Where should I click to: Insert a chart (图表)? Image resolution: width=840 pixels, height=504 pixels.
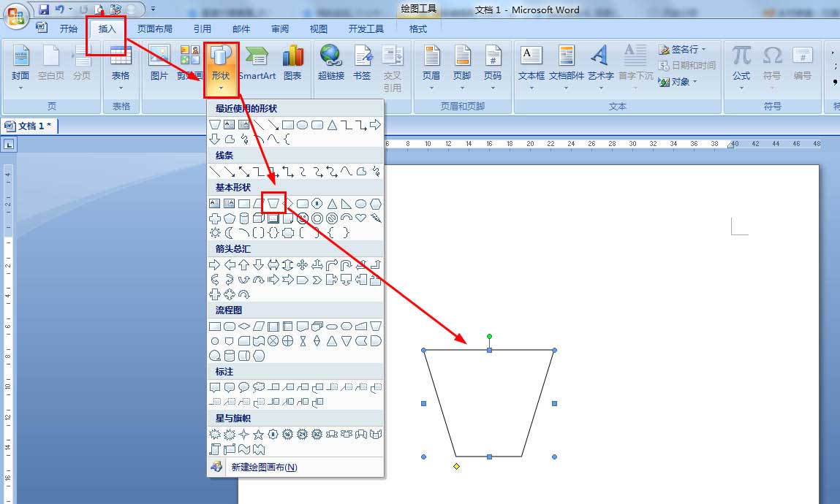(292, 64)
